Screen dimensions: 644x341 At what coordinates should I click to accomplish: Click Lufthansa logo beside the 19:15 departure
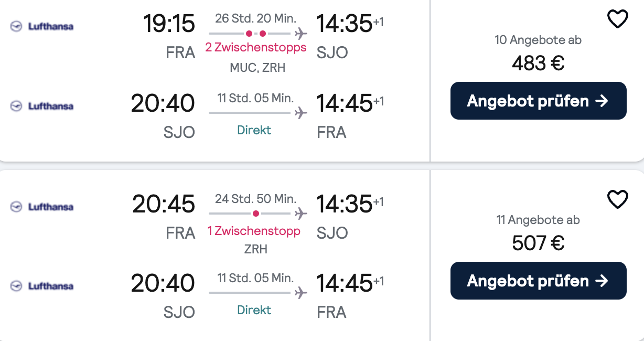click(42, 26)
